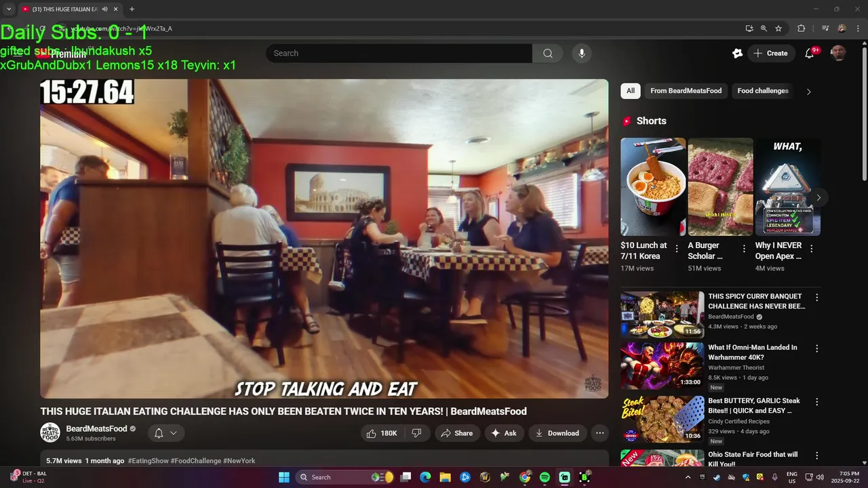Click the Chrome icon in the taskbar
This screenshot has width=868, height=488.
point(525,477)
